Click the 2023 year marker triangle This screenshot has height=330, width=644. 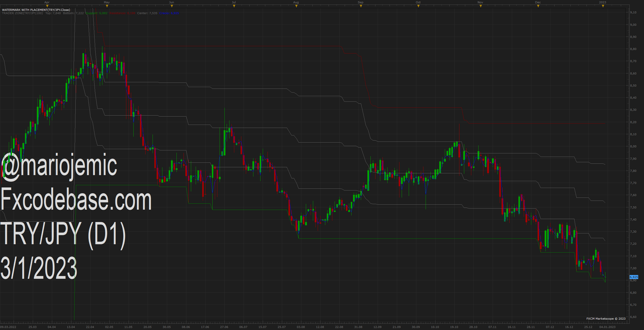coord(603,6)
